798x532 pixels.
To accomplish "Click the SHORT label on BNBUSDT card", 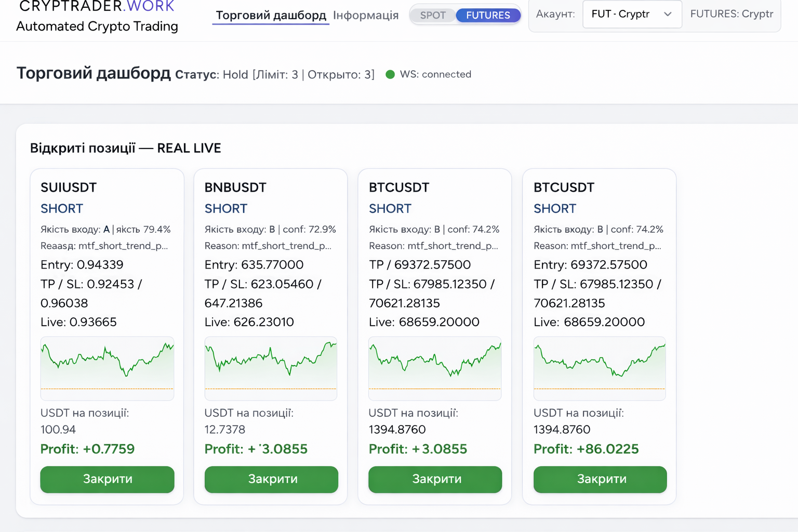I will [225, 208].
